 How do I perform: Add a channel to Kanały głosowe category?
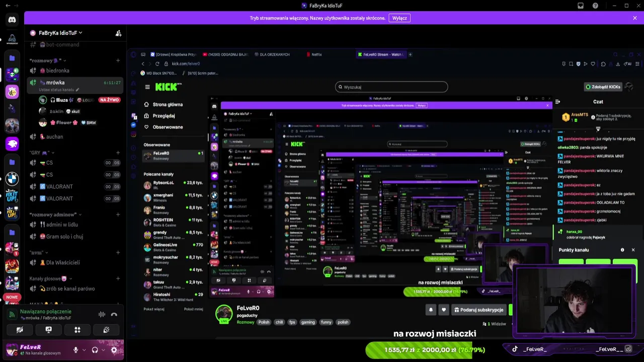click(118, 279)
